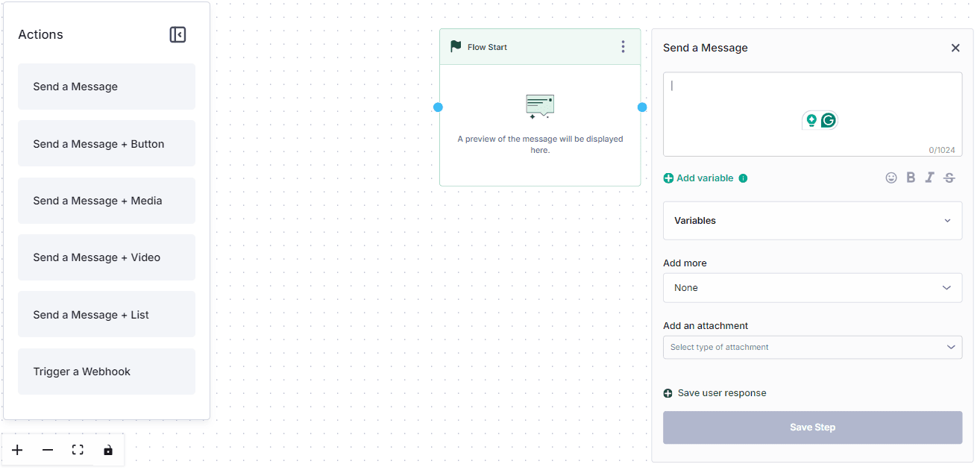Toggle canvas lock interactivity
980x470 pixels.
[108, 450]
